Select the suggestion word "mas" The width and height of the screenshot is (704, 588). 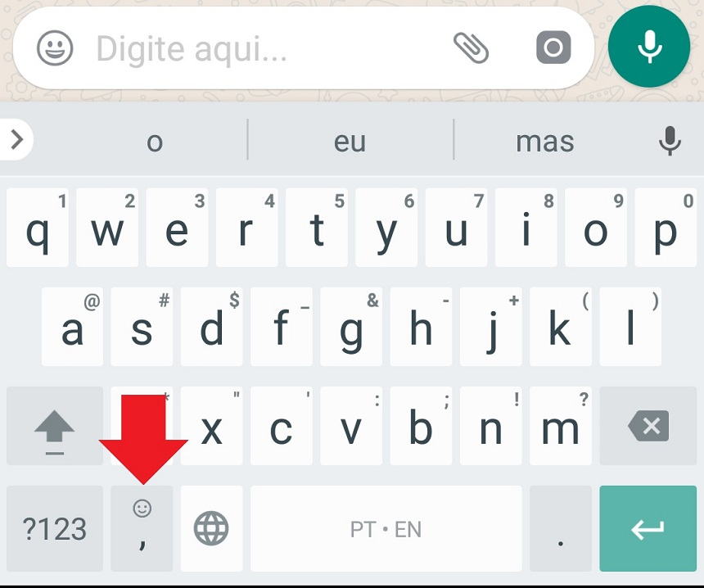544,142
